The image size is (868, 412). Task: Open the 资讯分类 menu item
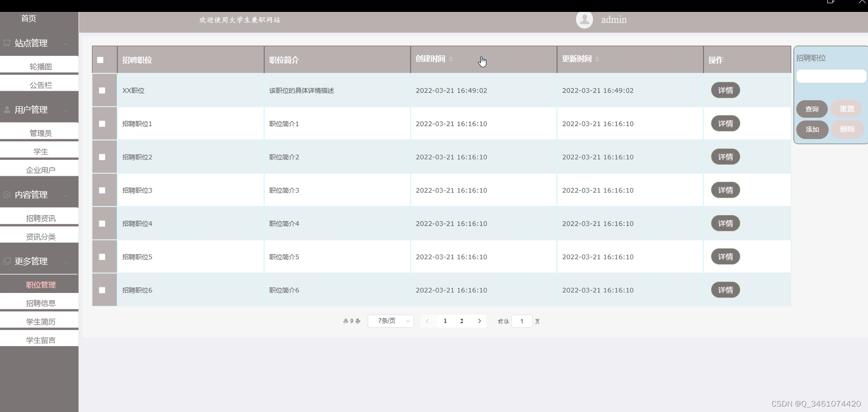point(40,237)
